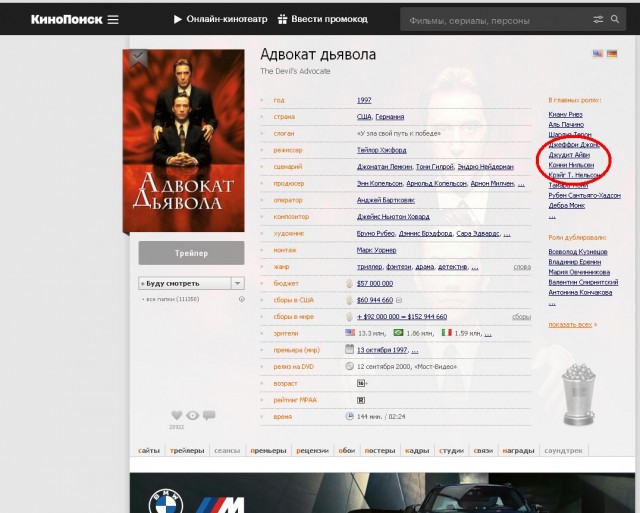Toggle the bookmark checkmark on the poster

coord(138,58)
